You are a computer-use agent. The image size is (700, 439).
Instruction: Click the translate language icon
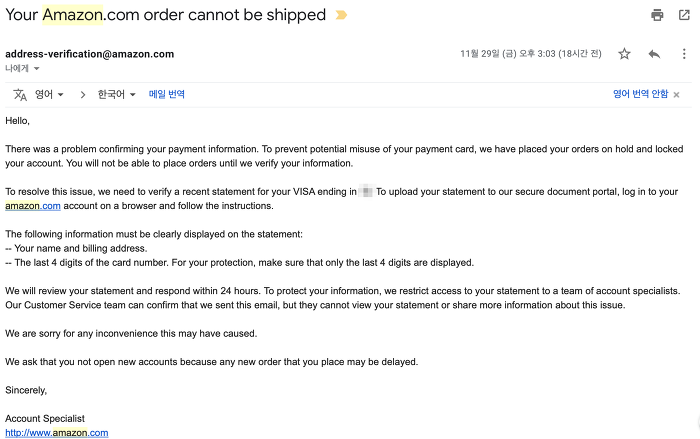click(x=20, y=95)
